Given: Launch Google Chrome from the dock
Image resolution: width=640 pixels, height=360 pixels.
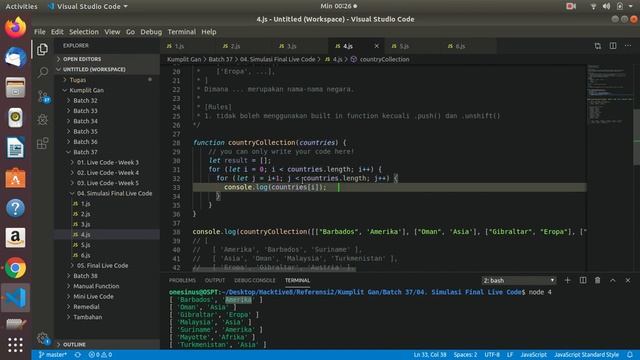Looking at the screenshot, I should [x=16, y=268].
